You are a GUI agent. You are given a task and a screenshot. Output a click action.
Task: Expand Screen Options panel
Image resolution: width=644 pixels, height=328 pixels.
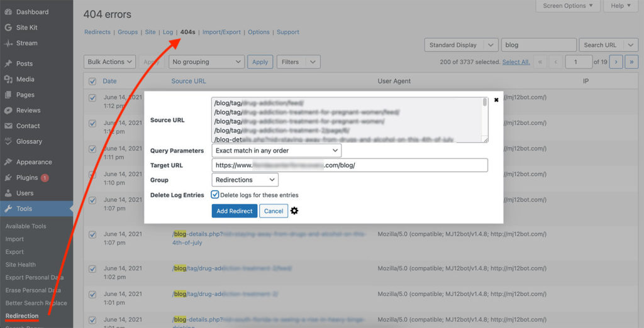568,6
